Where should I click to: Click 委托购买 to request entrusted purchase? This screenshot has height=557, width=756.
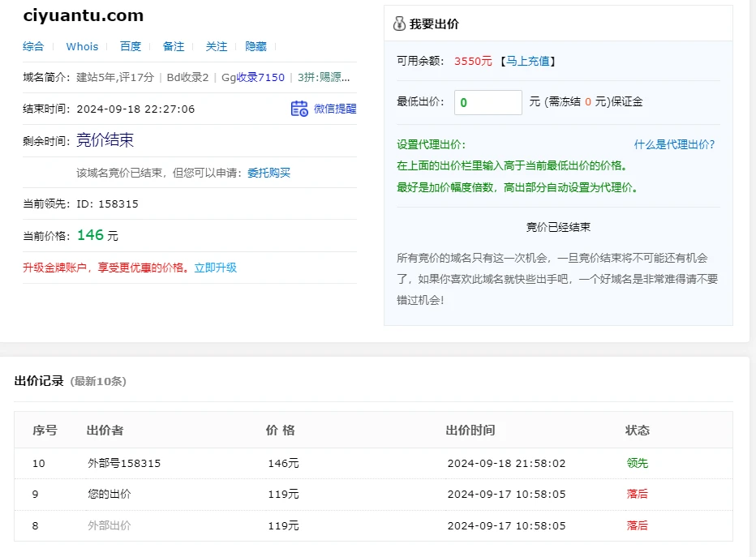268,173
